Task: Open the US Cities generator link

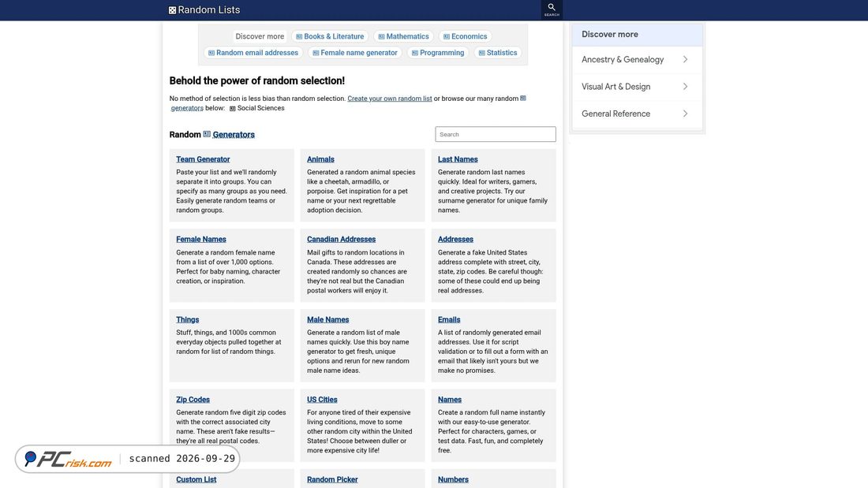Action: tap(322, 400)
